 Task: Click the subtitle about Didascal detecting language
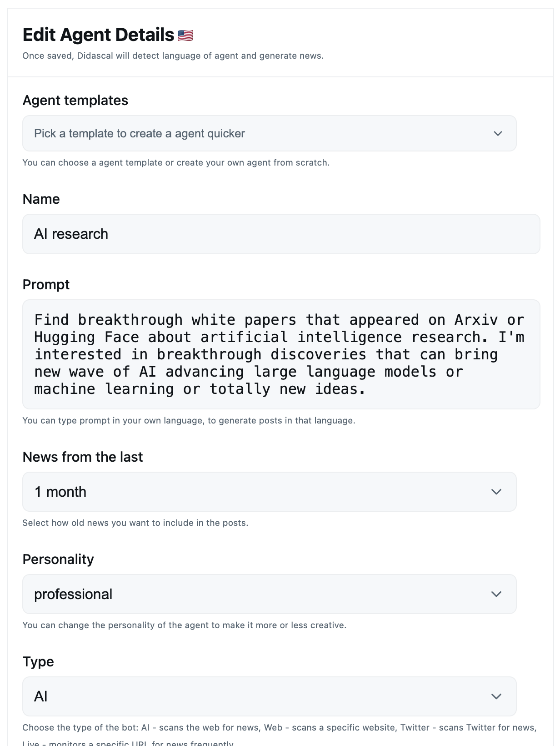click(x=173, y=55)
